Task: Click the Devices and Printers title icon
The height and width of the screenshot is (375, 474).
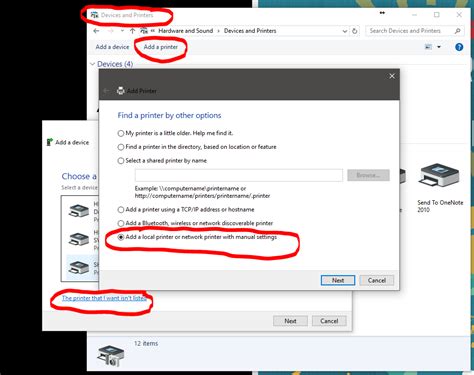Action: coord(95,15)
